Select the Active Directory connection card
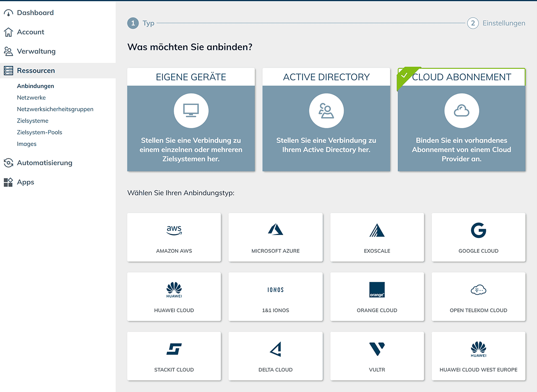This screenshot has width=537, height=392. 326,120
